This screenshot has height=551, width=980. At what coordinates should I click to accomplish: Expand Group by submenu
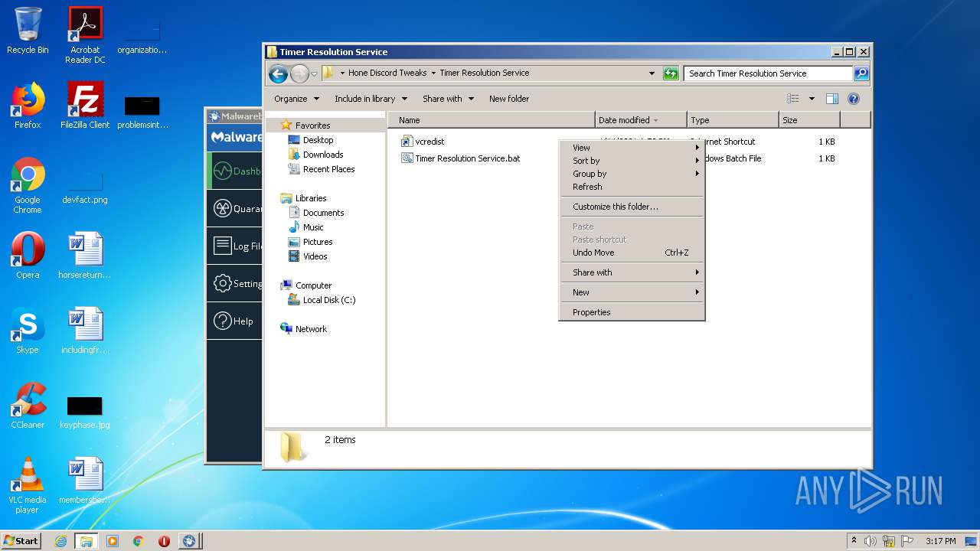pos(632,174)
